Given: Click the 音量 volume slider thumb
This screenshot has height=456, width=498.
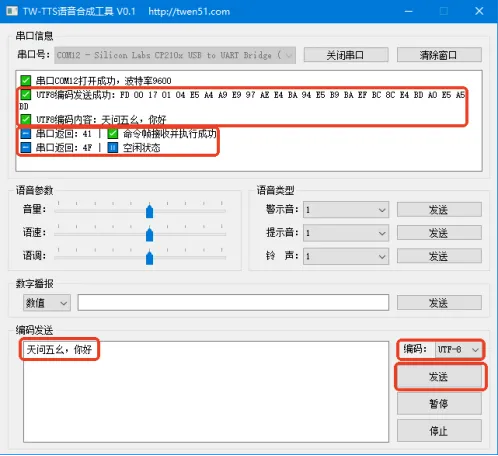Looking at the screenshot, I should [x=150, y=211].
